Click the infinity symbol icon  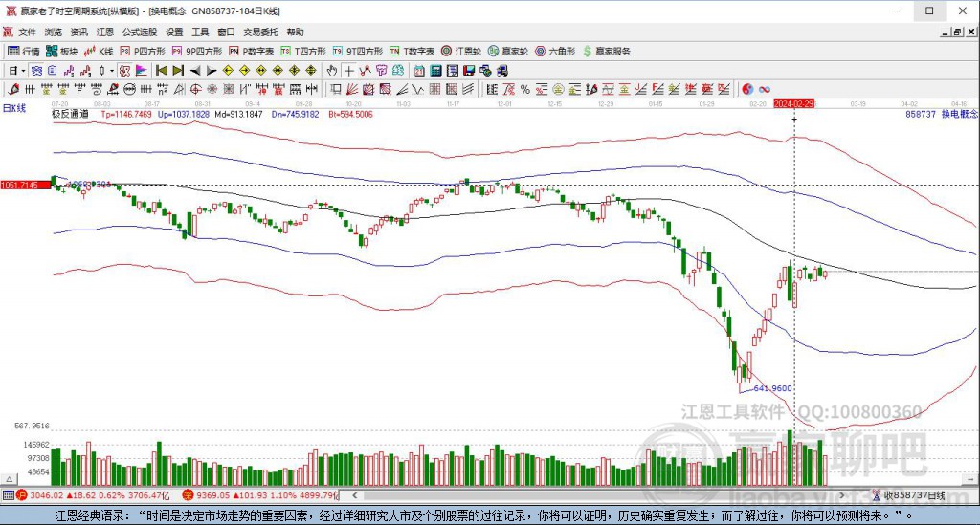(x=765, y=89)
